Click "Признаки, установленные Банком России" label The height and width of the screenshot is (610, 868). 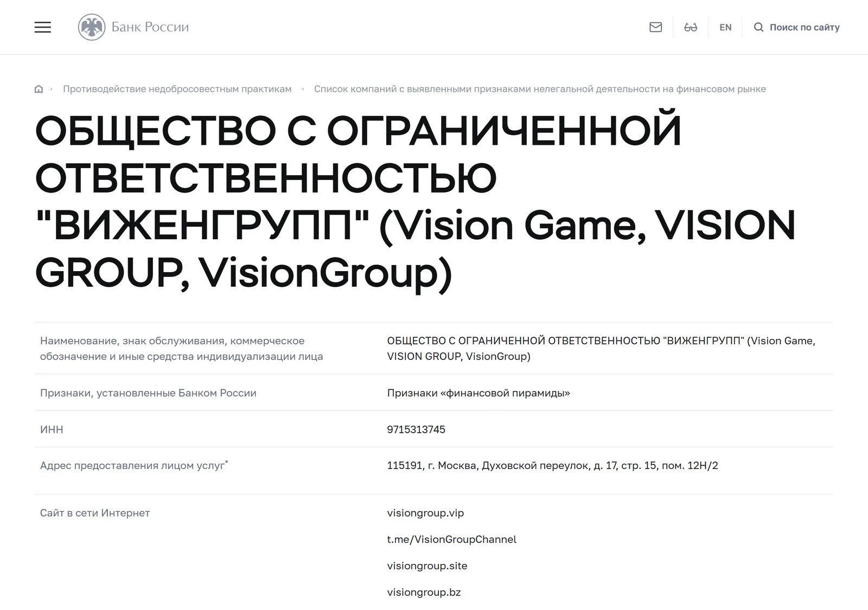click(148, 393)
